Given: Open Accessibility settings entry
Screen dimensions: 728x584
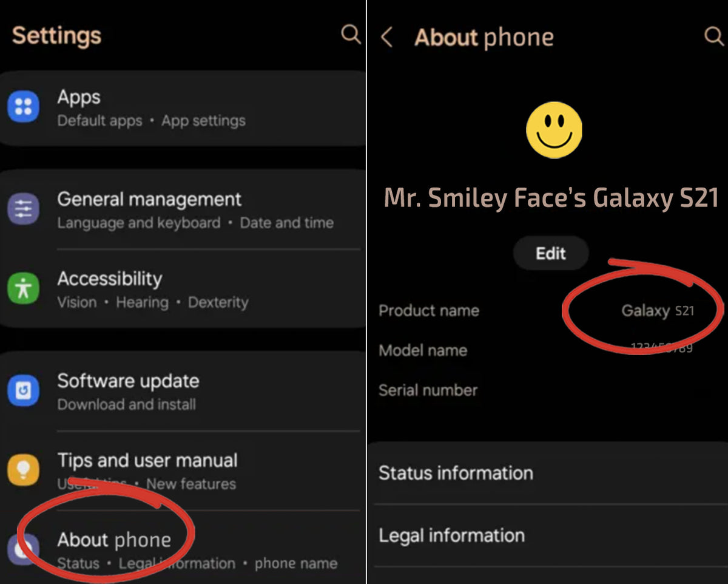Looking at the screenshot, I should coord(182,289).
